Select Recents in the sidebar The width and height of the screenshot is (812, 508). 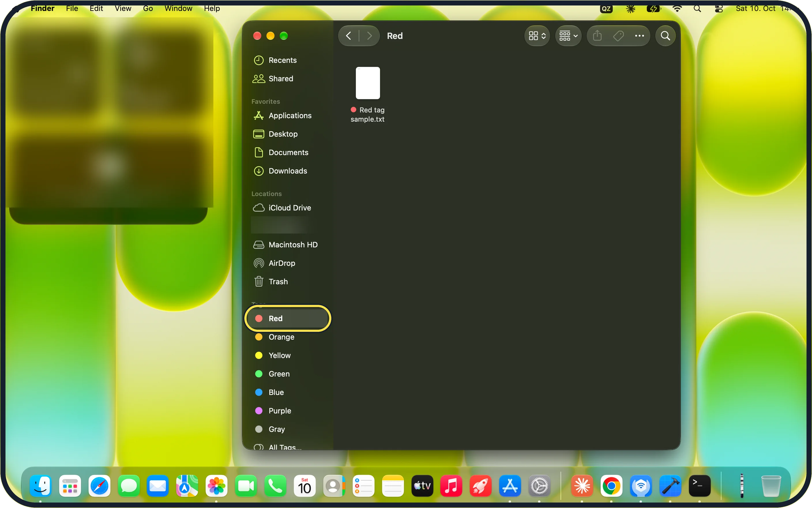[288, 60]
